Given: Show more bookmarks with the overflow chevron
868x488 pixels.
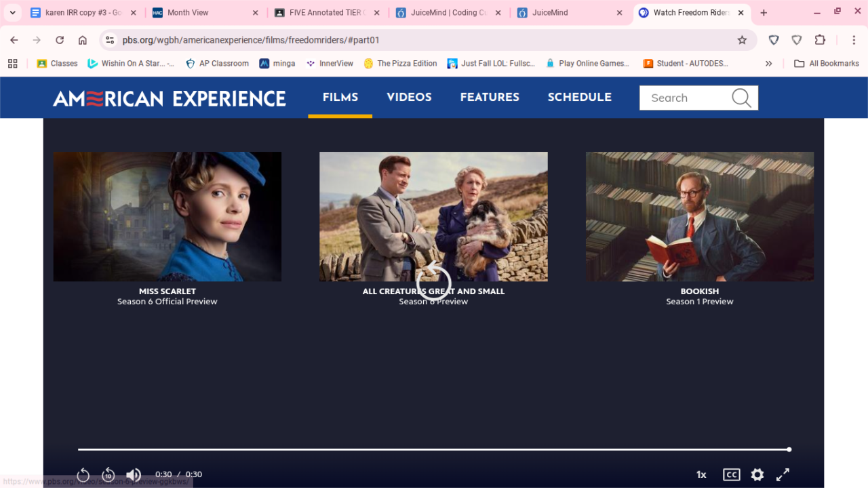Looking at the screenshot, I should [768, 63].
